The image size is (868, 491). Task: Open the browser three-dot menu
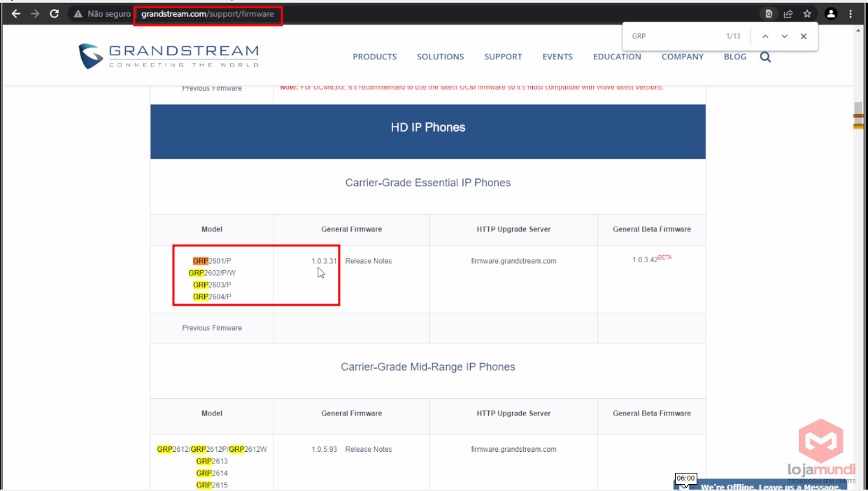851,14
